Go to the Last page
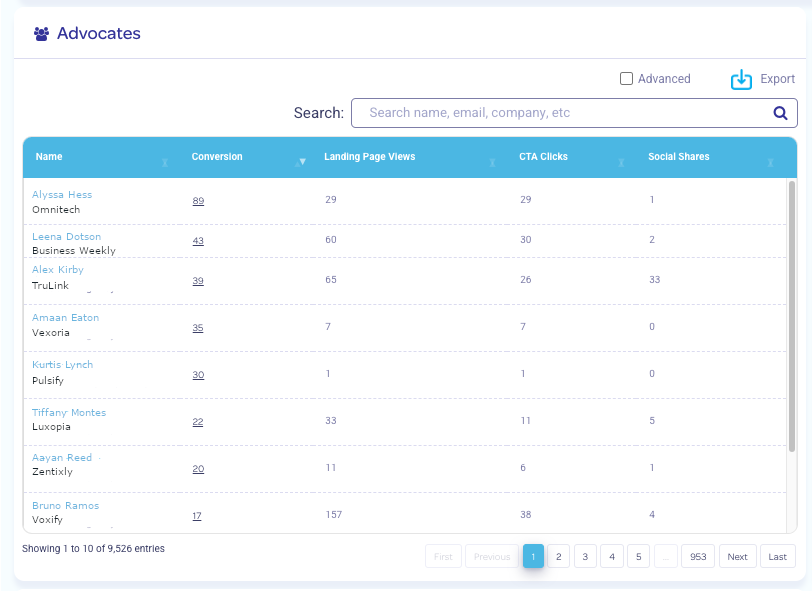812x592 pixels. 777,557
